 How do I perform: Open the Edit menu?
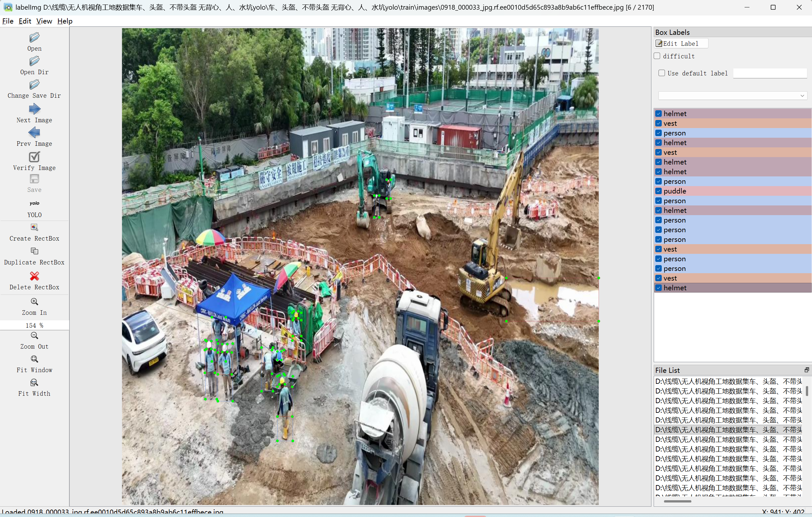click(25, 21)
